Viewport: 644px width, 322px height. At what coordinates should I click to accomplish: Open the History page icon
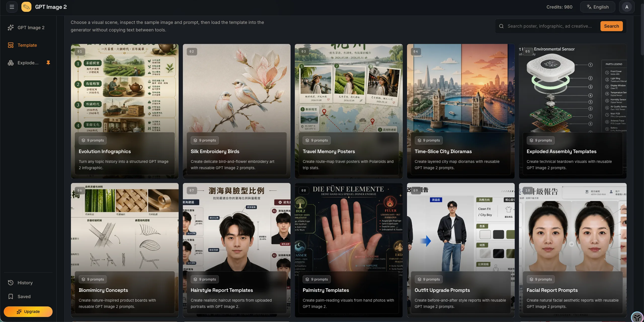coord(11,283)
